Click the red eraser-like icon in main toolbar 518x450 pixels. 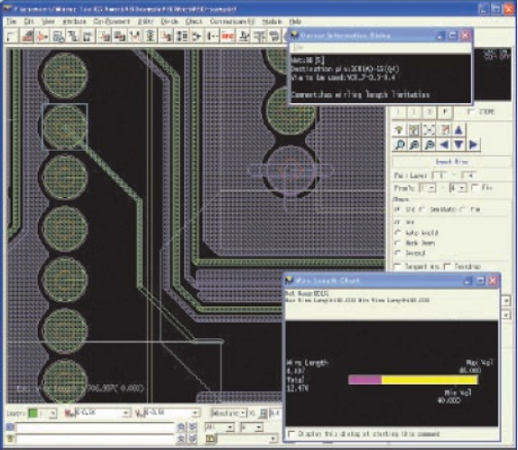[x=27, y=36]
